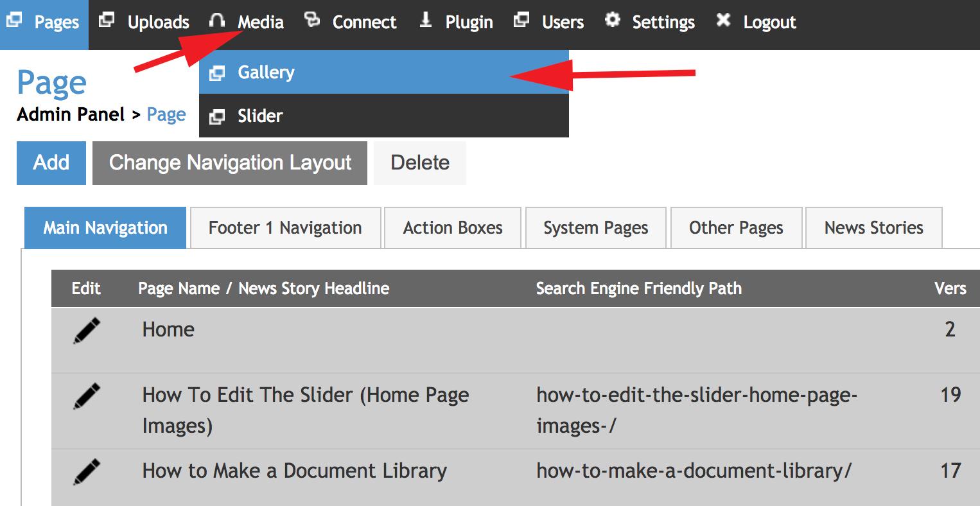This screenshot has width=980, height=506.
Task: Click the X icon beside Logout
Action: tap(723, 21)
